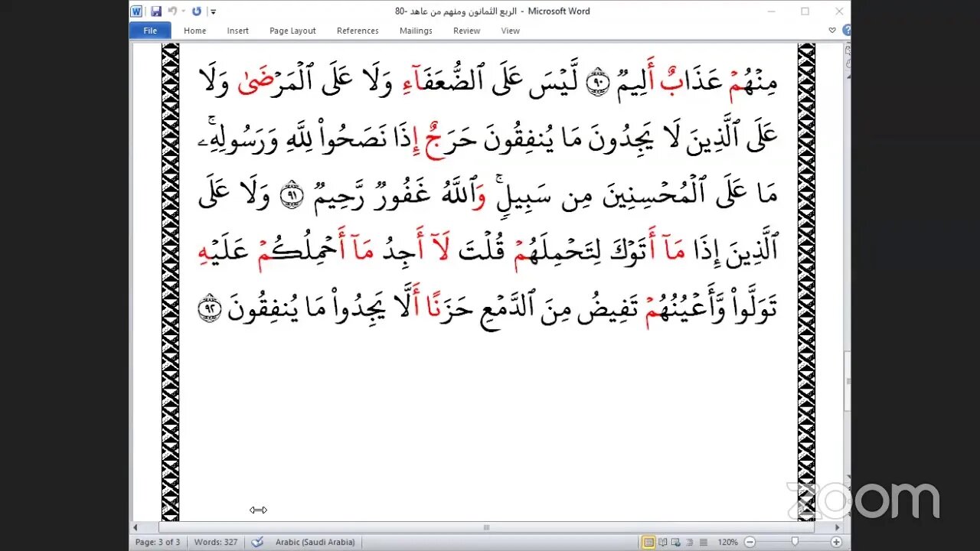980x551 pixels.
Task: Click the red word ٱلْمَرْضَىٰ in first line
Action: click(x=276, y=81)
